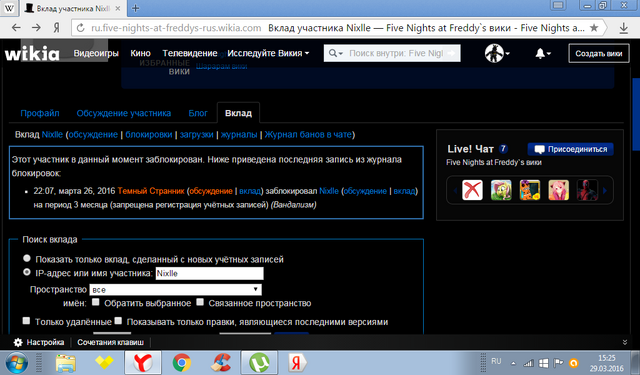Screen dimensions: 640x375
Task: Open uTorrent from the taskbar
Action: (x=259, y=362)
